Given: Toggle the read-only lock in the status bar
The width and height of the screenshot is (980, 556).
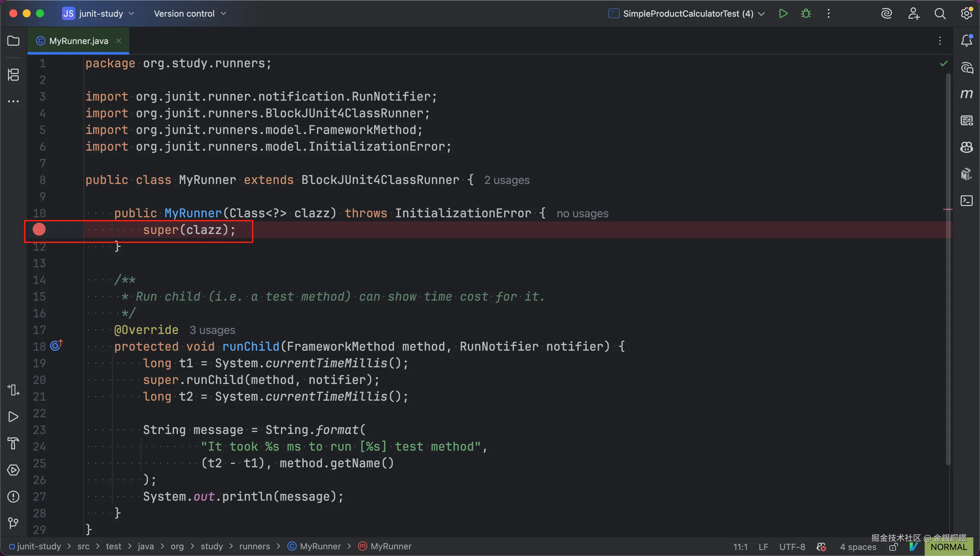Looking at the screenshot, I should (x=893, y=547).
